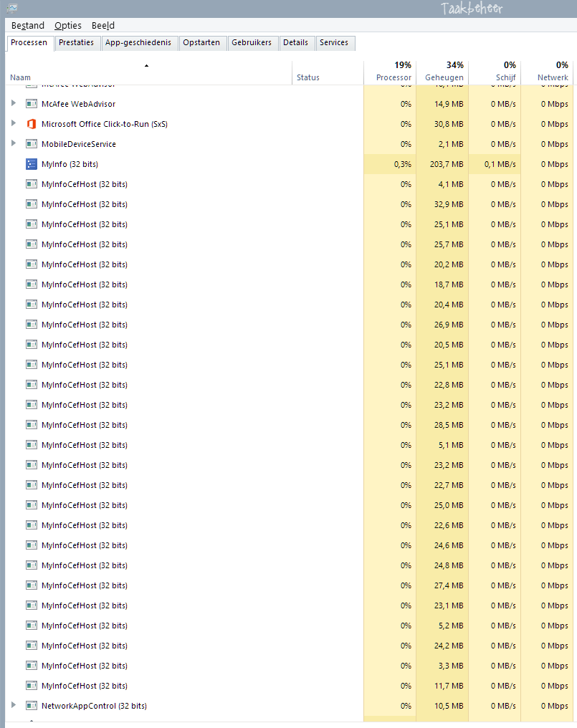Expand Microsoft Office Click-to-Run (SxS)

pyautogui.click(x=13, y=123)
